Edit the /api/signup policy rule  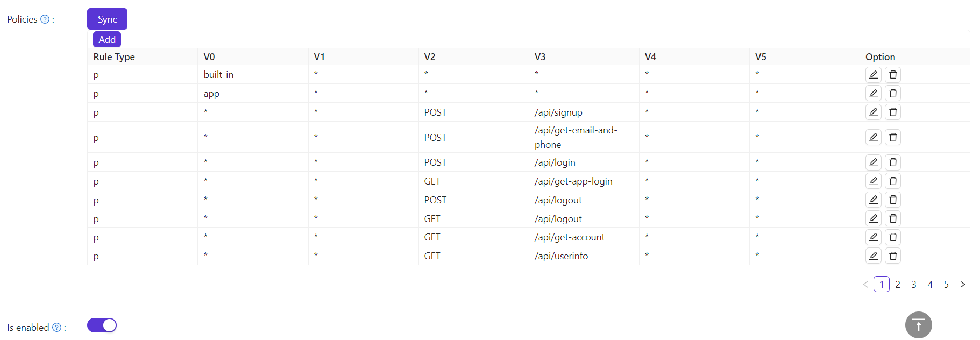point(873,112)
